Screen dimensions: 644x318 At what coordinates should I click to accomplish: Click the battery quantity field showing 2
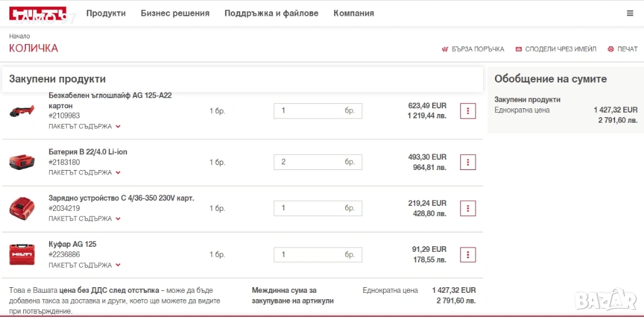pos(318,162)
